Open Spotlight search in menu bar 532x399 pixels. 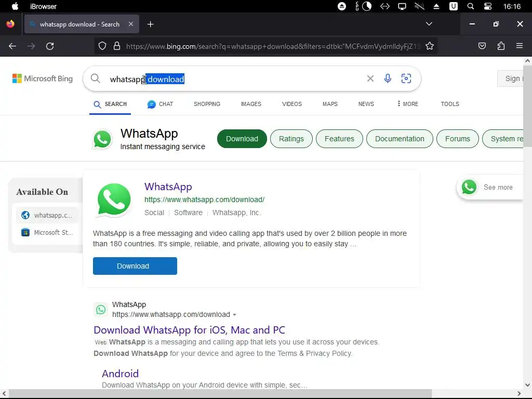(x=470, y=6)
